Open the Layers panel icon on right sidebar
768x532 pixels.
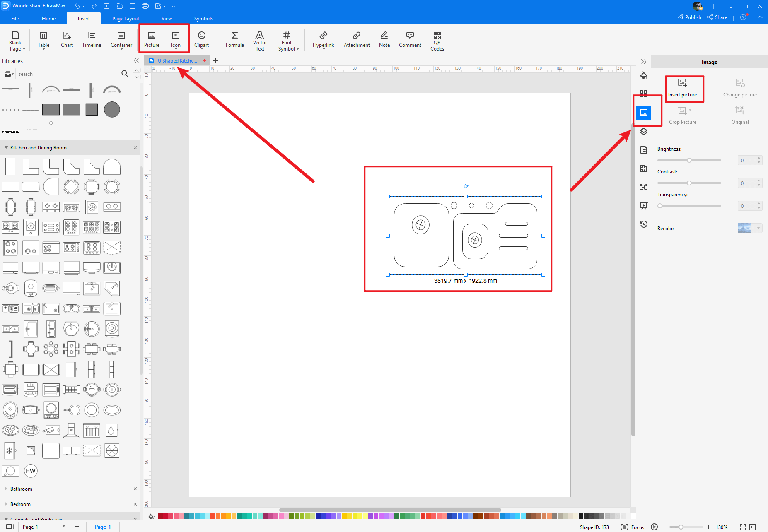pyautogui.click(x=644, y=132)
